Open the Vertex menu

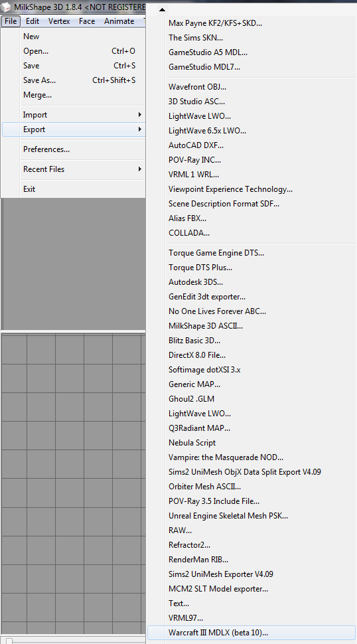tap(59, 21)
